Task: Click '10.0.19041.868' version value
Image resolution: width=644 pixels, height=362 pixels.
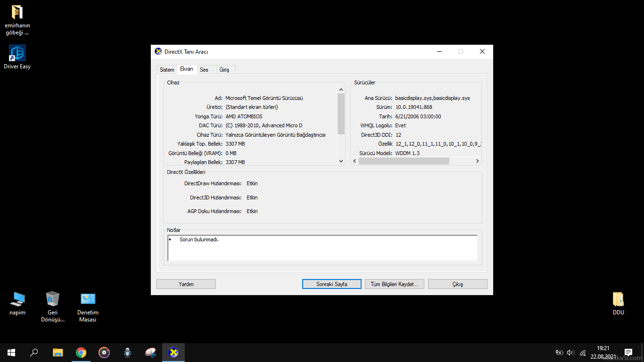Action: (x=413, y=107)
